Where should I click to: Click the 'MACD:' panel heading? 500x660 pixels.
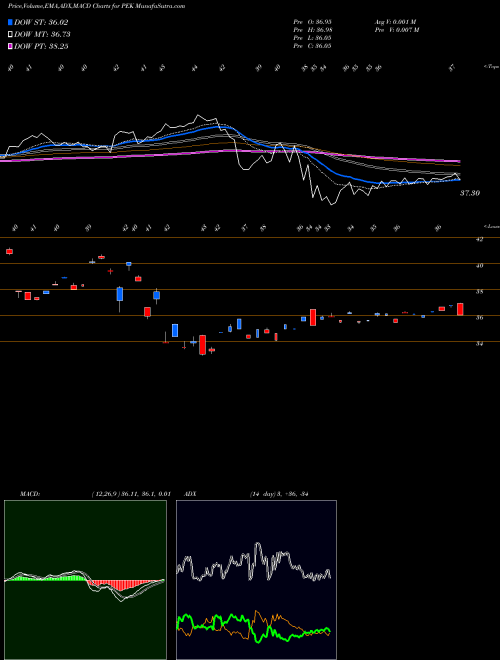[x=30, y=494]
